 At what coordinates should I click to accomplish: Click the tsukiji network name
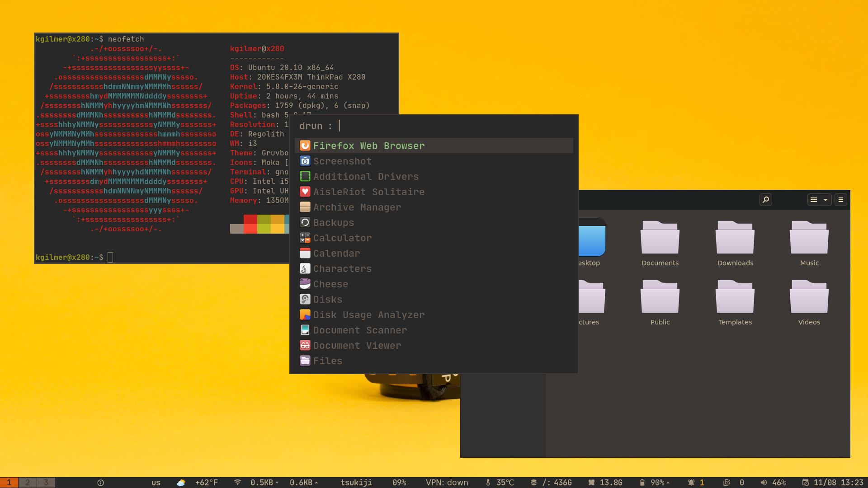[x=356, y=483]
